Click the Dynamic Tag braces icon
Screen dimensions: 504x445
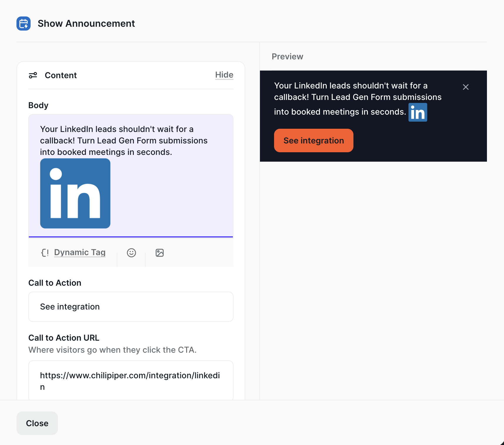point(45,252)
